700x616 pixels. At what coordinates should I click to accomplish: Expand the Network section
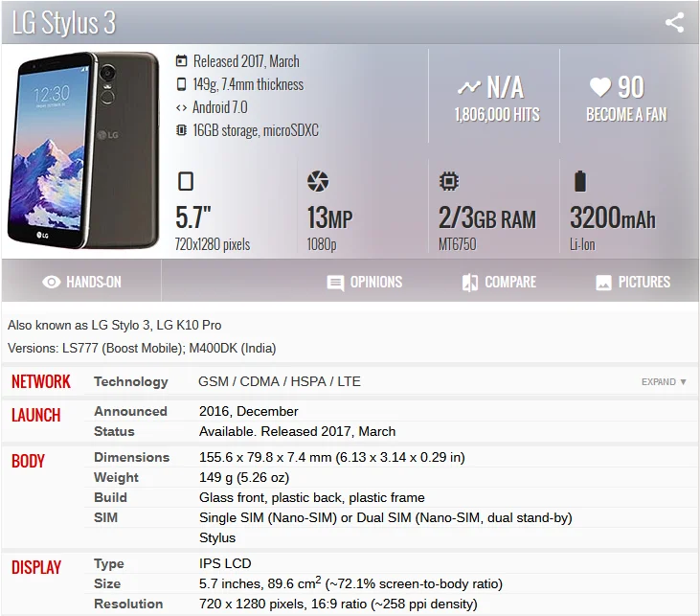[x=664, y=382]
